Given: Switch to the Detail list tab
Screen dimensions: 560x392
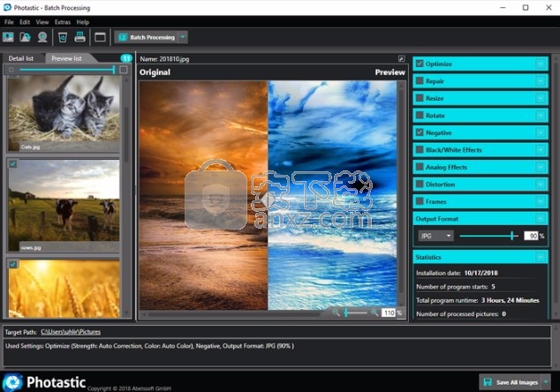Looking at the screenshot, I should pyautogui.click(x=21, y=58).
